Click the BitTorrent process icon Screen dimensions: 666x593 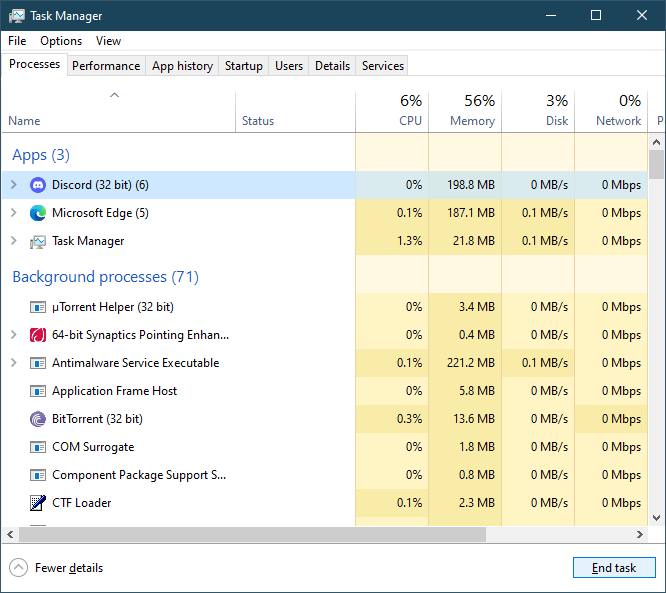pyautogui.click(x=38, y=419)
